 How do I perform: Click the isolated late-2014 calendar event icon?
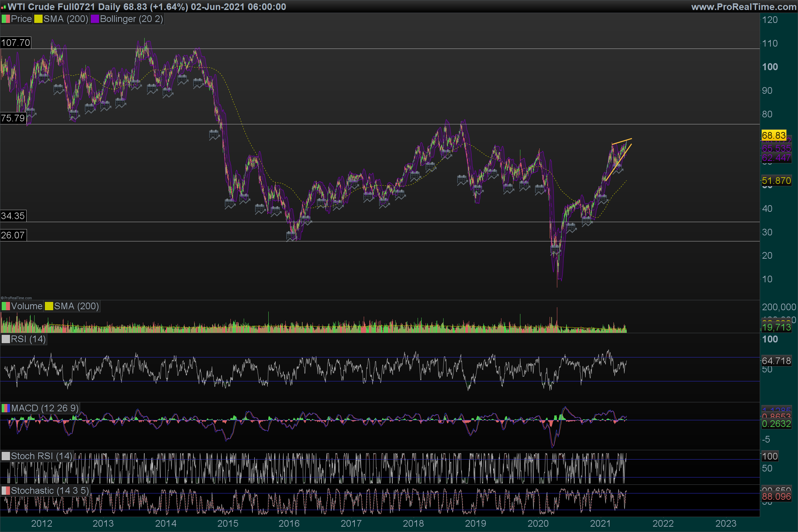(x=214, y=135)
